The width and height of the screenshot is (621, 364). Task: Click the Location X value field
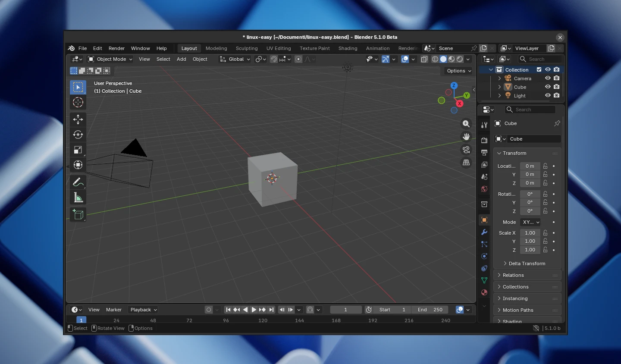[530, 166]
